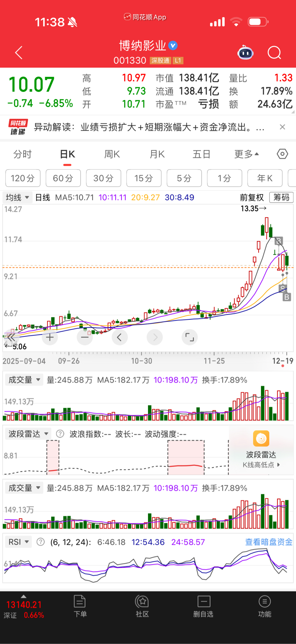Switch to 五日 tab
The width and height of the screenshot is (296, 644).
coord(202,154)
